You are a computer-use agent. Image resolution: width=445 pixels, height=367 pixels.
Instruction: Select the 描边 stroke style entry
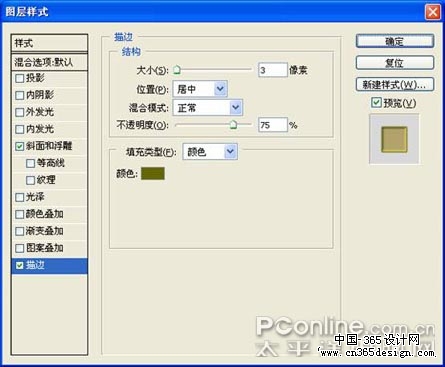point(49,266)
